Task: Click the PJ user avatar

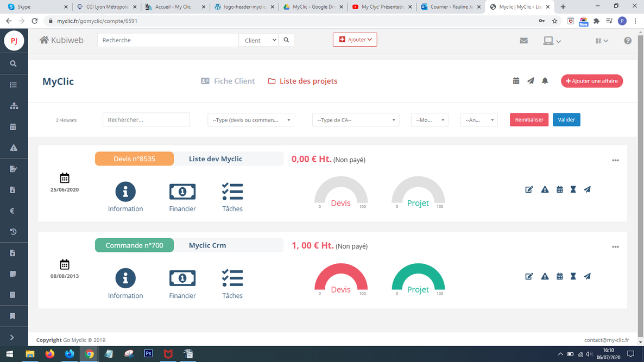Action: coord(14,41)
